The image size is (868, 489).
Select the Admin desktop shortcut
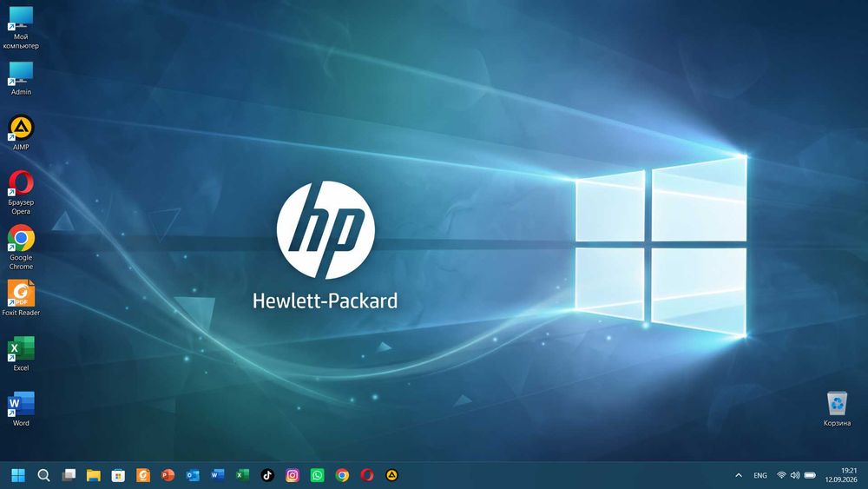[21, 79]
